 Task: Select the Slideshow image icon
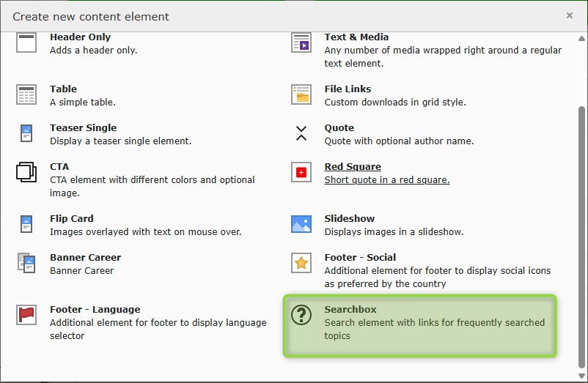click(x=301, y=224)
